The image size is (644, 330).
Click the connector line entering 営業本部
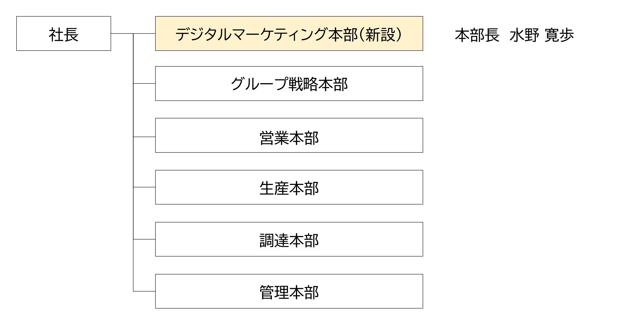144,137
